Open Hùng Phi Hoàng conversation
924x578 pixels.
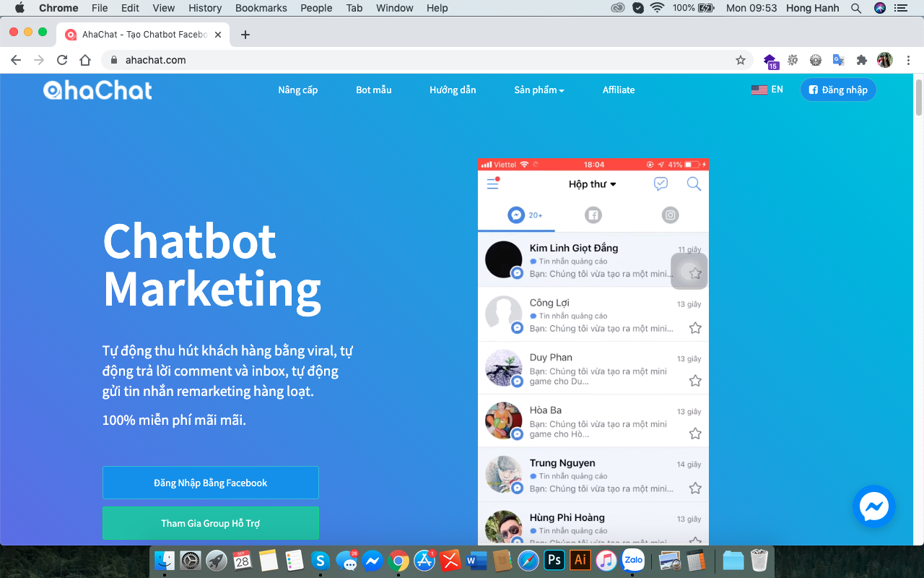pyautogui.click(x=593, y=525)
